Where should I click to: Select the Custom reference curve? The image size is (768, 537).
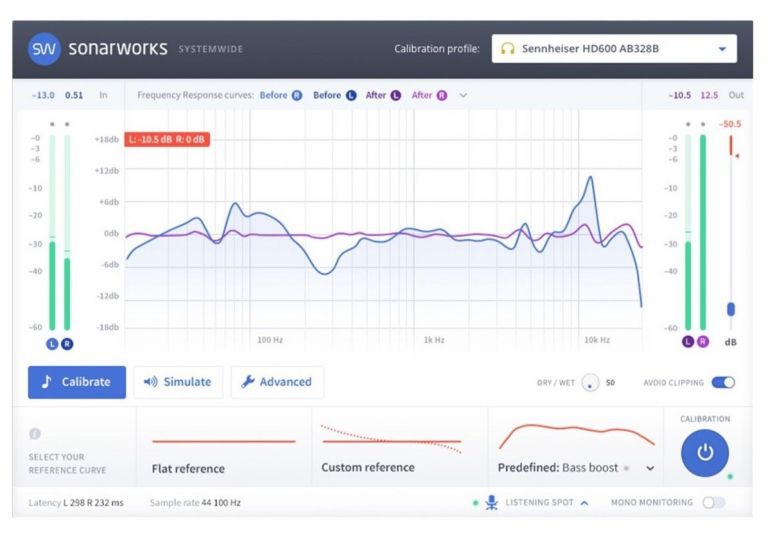[x=399, y=449]
